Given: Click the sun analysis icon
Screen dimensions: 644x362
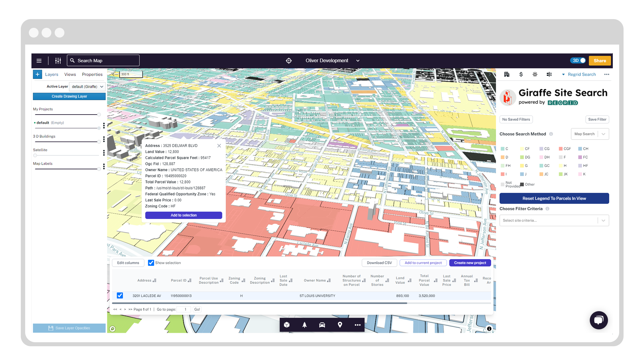Looking at the screenshot, I should pyautogui.click(x=535, y=74).
